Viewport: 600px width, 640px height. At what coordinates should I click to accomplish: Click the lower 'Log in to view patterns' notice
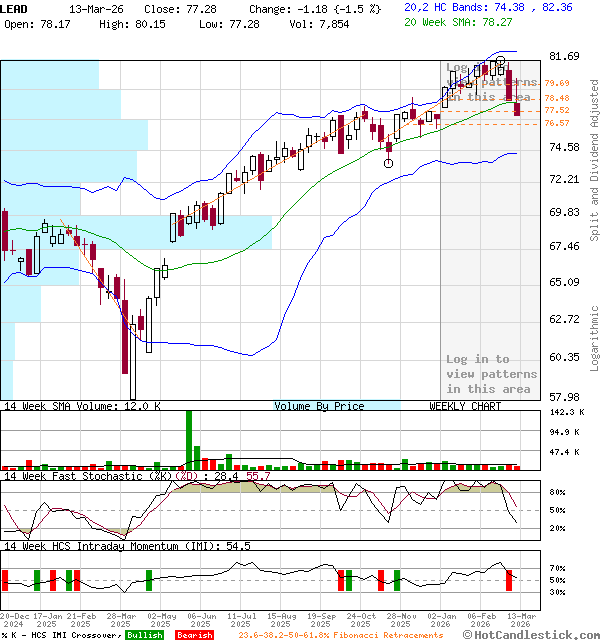(491, 374)
